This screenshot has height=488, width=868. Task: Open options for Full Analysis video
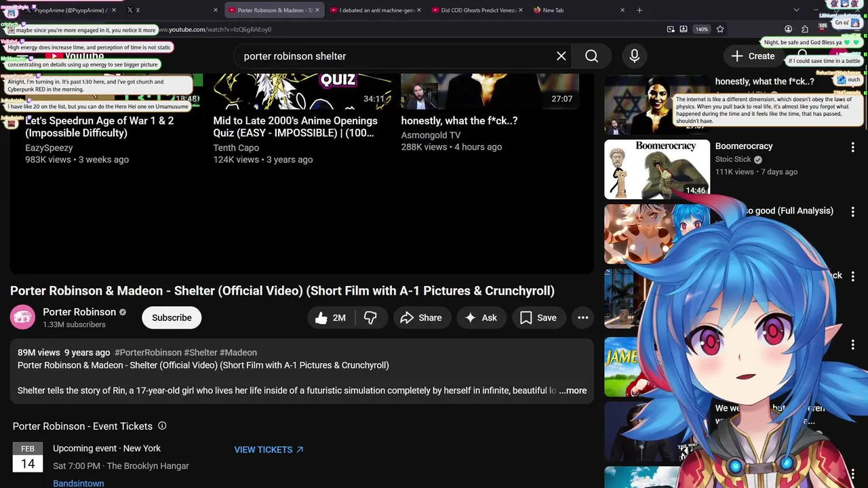[852, 211]
